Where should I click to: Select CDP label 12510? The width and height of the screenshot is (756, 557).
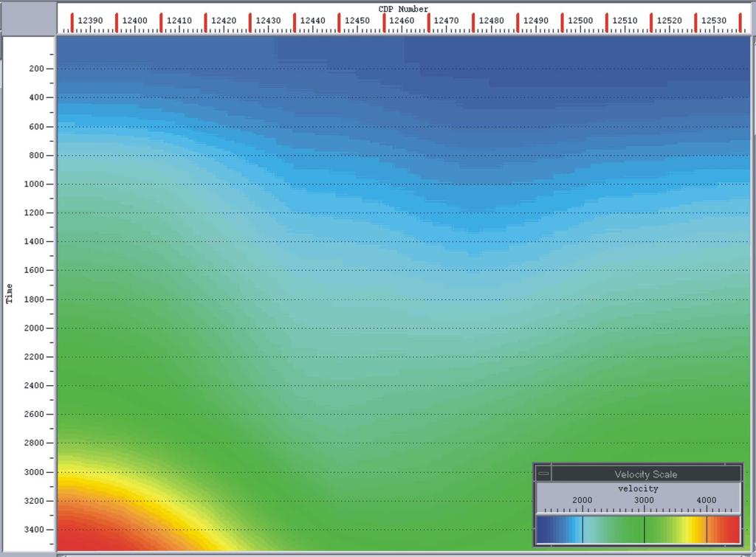pos(625,20)
